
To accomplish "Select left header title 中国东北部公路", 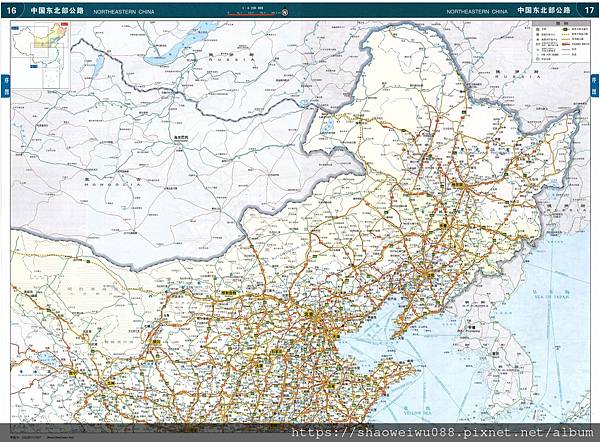I will point(57,10).
